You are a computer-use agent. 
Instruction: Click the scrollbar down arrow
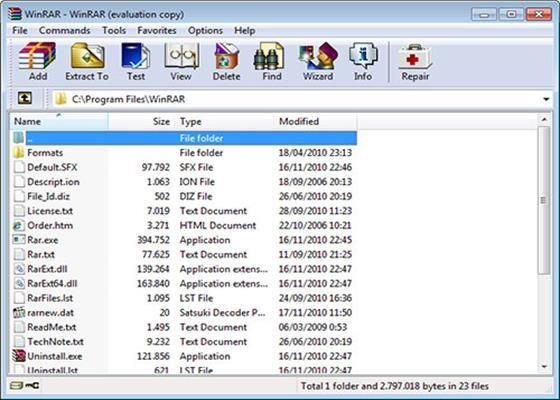coord(544,367)
